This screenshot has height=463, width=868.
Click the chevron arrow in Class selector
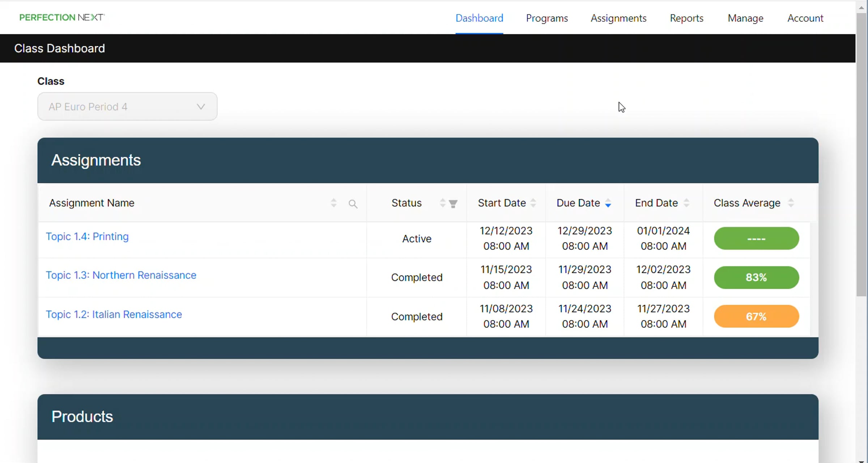[x=201, y=106]
